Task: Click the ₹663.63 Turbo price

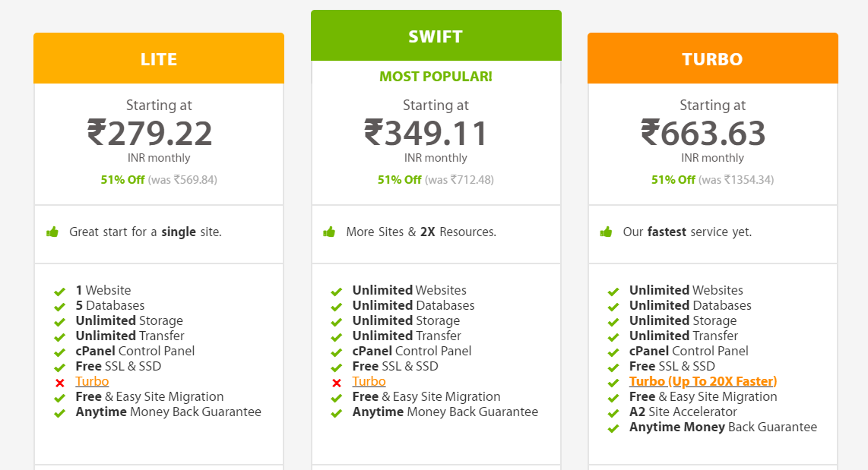Action: point(703,134)
